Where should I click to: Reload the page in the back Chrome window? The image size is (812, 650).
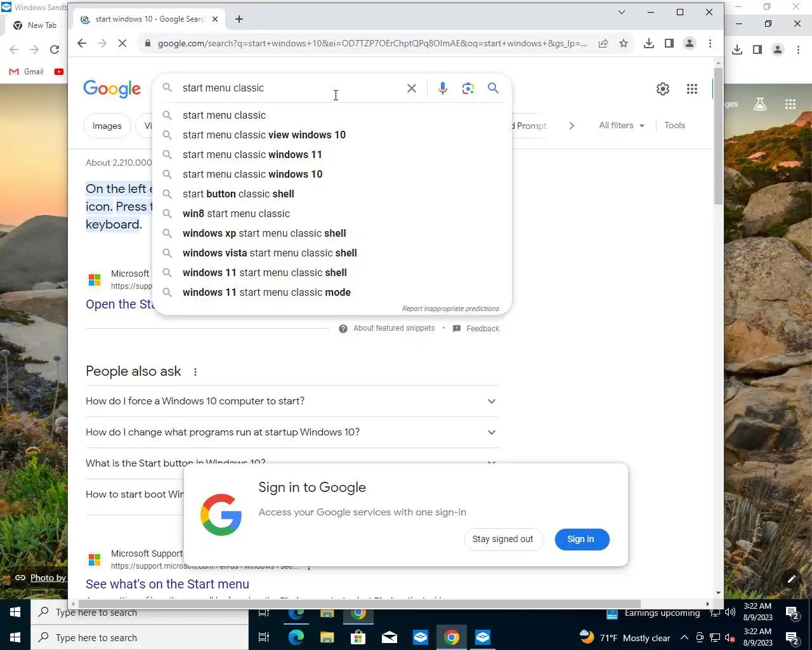pyautogui.click(x=55, y=50)
